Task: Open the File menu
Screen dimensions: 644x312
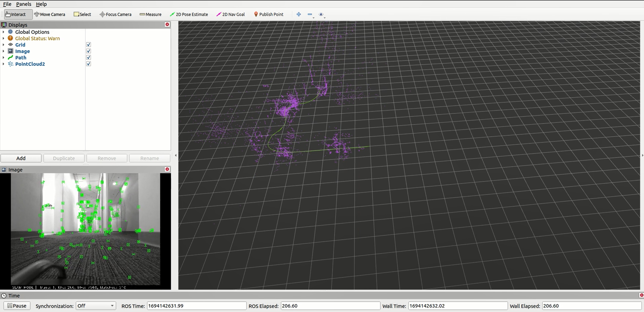Action: pyautogui.click(x=7, y=4)
